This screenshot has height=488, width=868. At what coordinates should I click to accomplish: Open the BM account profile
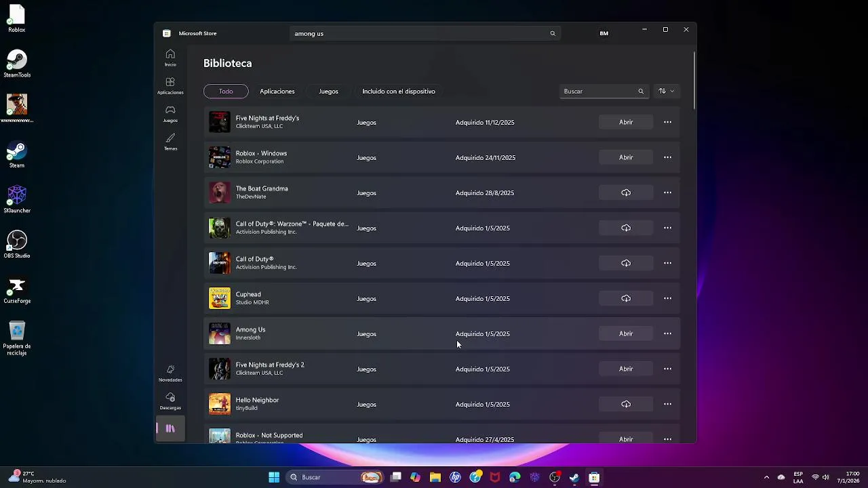click(x=604, y=33)
